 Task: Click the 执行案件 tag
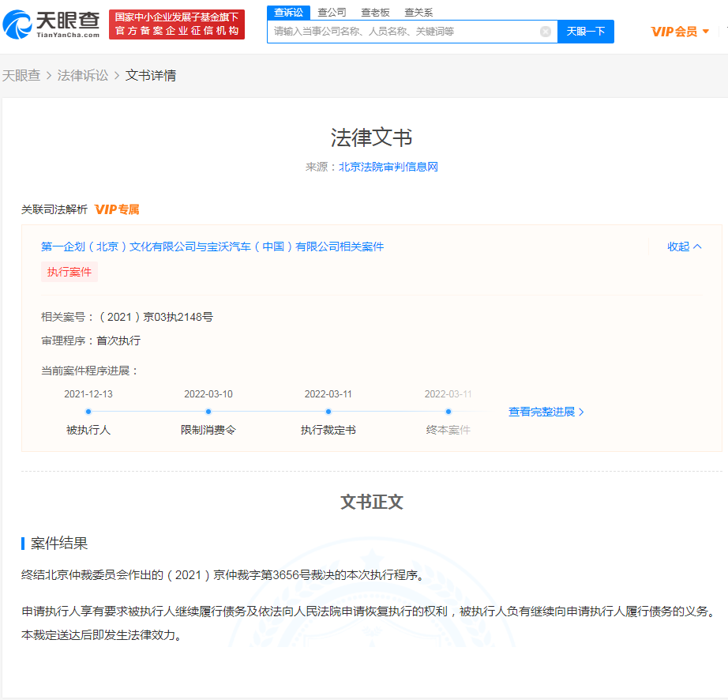click(69, 272)
